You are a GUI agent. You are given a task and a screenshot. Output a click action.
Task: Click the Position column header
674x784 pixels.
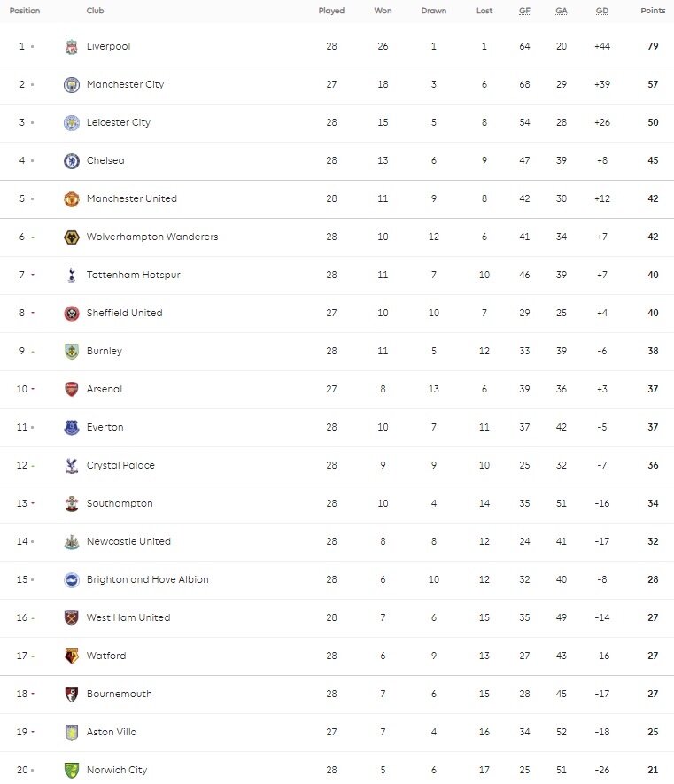[x=25, y=11]
